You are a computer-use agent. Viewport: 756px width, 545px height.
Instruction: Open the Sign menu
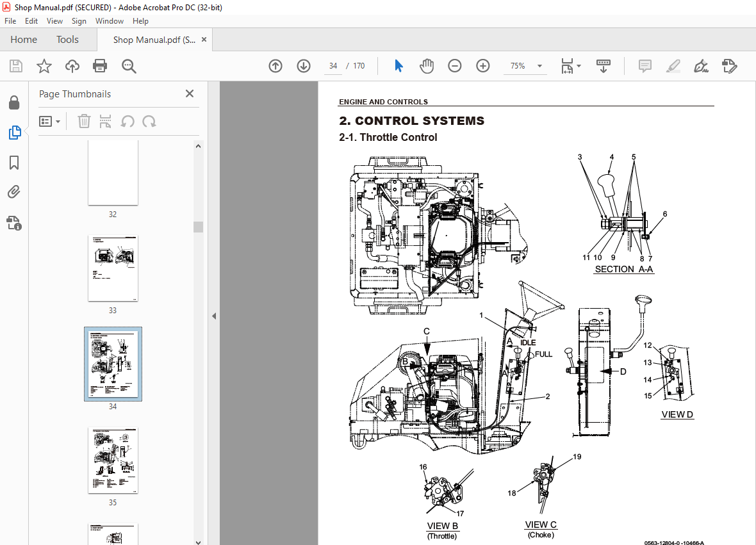point(79,21)
